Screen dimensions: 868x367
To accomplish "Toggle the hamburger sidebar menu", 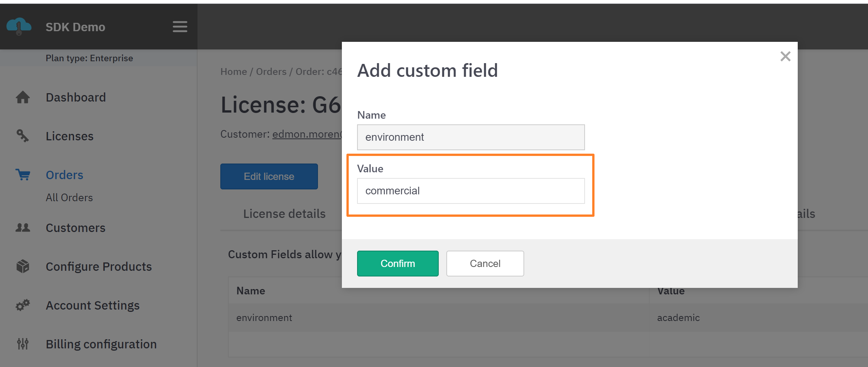I will [x=180, y=27].
